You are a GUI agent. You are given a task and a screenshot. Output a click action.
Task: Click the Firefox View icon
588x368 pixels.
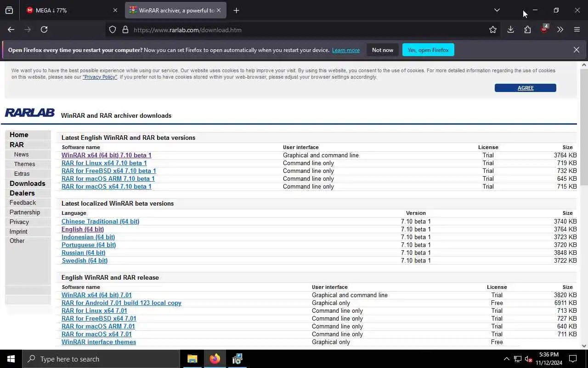9,10
